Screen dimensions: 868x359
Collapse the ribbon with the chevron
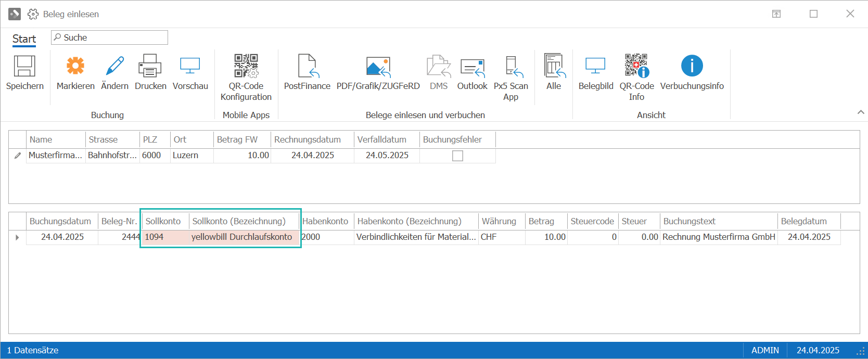coord(861,112)
